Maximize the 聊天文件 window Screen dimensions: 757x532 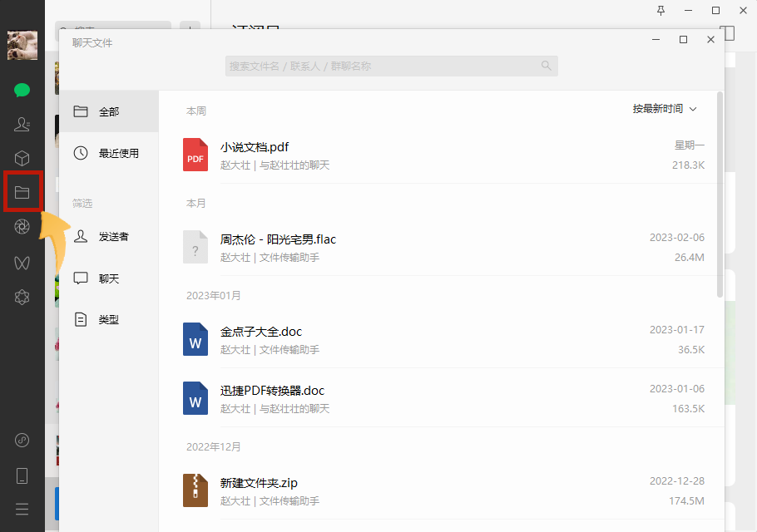[683, 40]
